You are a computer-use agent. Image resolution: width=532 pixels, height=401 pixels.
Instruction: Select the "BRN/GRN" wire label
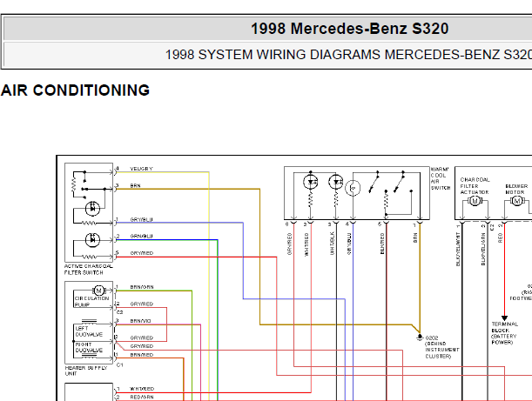coord(141,287)
